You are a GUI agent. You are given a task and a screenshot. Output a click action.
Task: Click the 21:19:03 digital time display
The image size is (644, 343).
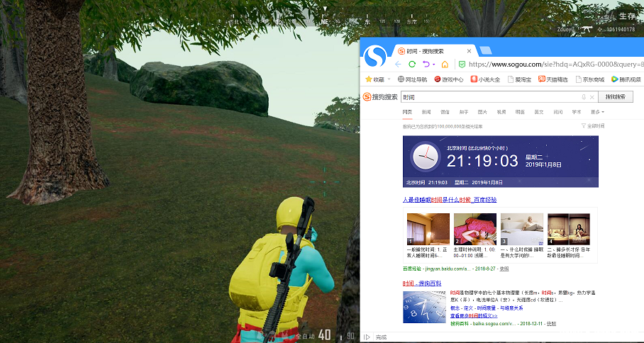[482, 161]
